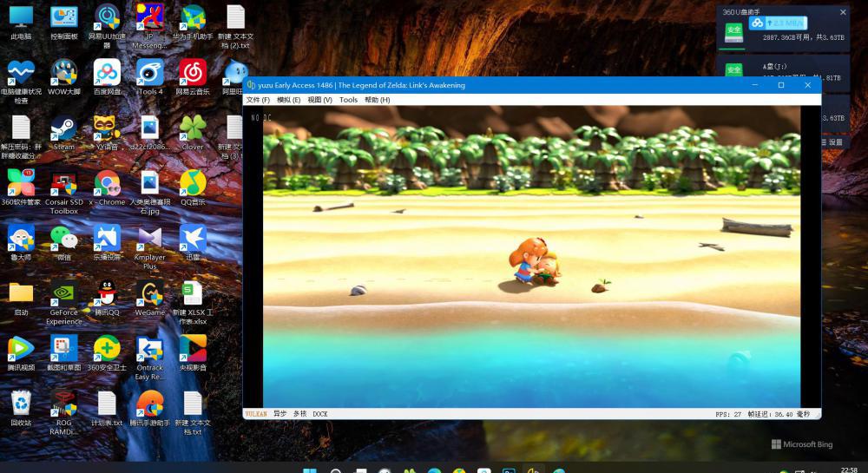Select the Corsair SSD Toolbox shortcut

pos(64,192)
